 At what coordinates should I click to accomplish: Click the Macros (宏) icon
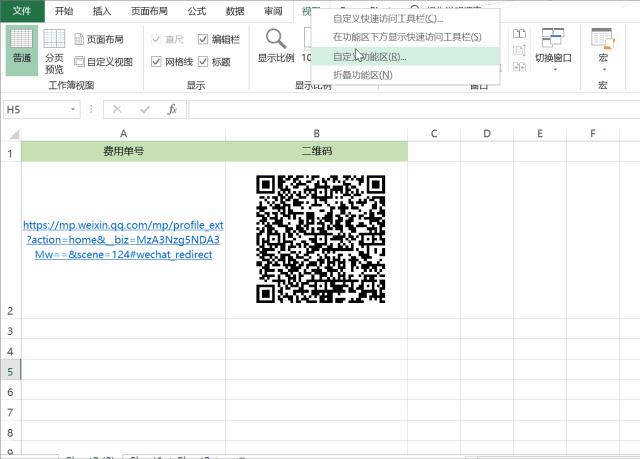[x=603, y=39]
